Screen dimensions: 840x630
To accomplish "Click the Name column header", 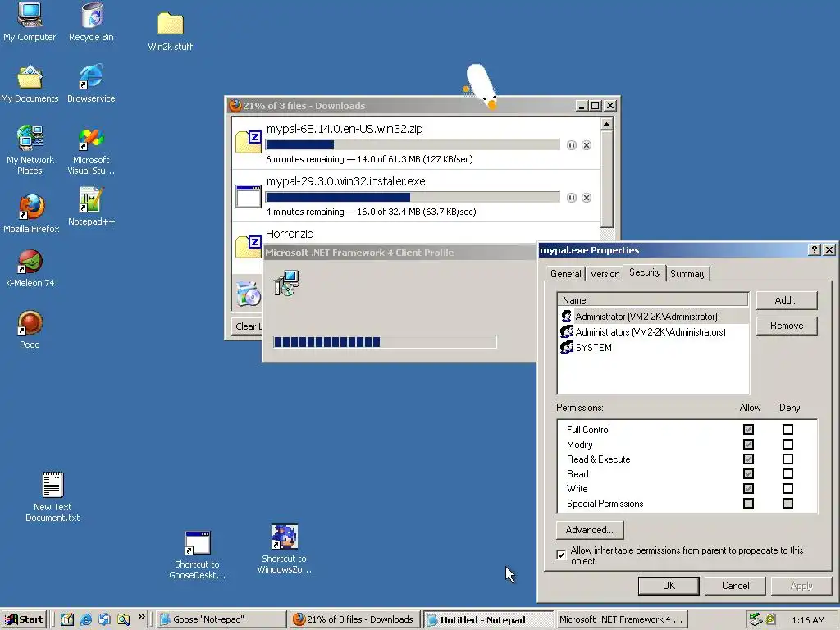I will (x=652, y=300).
